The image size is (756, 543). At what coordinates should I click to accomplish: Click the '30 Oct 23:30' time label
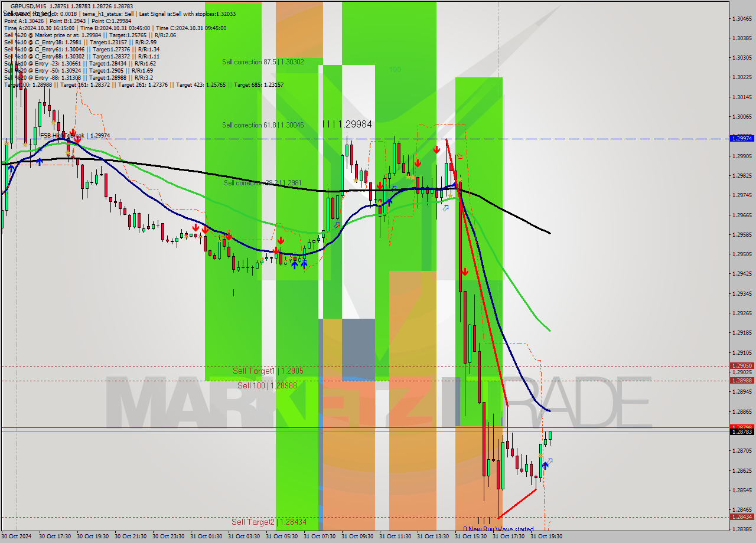point(168,537)
